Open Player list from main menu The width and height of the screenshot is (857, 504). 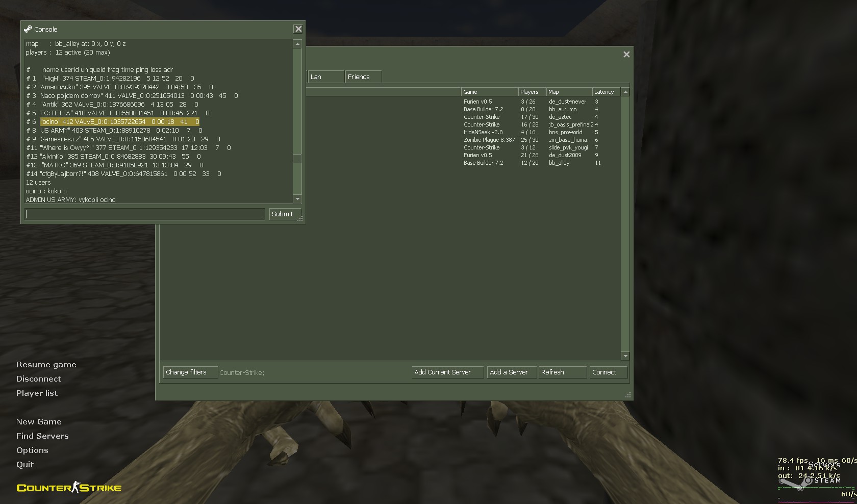tap(37, 393)
